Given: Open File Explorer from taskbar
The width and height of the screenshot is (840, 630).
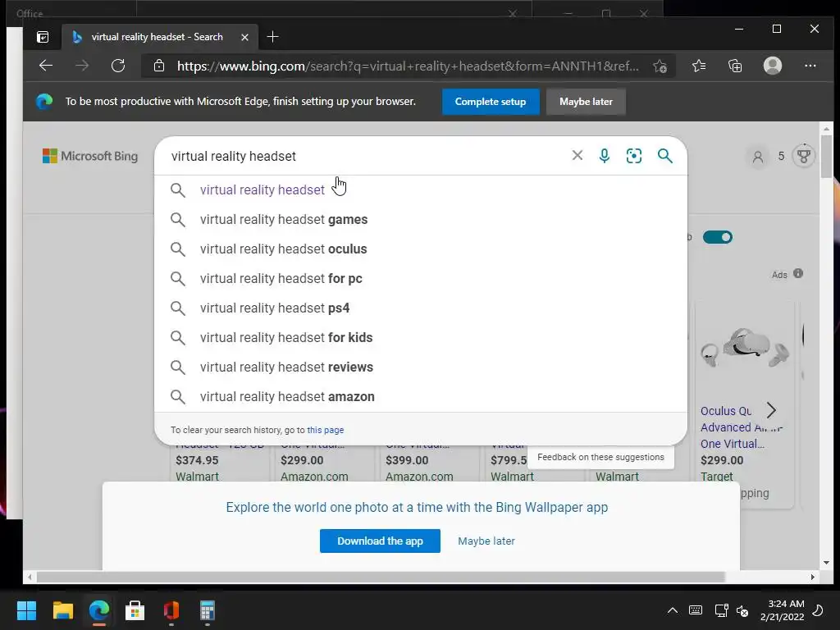Looking at the screenshot, I should (62, 610).
